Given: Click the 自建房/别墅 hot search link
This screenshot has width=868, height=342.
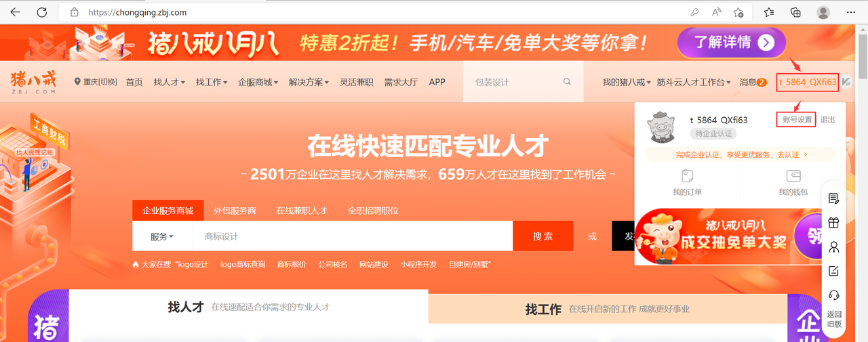Looking at the screenshot, I should (x=469, y=264).
